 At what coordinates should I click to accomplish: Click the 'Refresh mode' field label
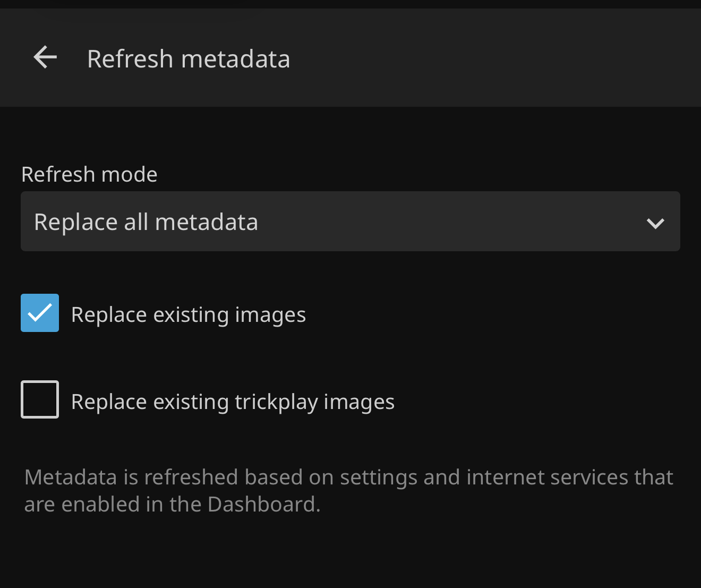[89, 174]
